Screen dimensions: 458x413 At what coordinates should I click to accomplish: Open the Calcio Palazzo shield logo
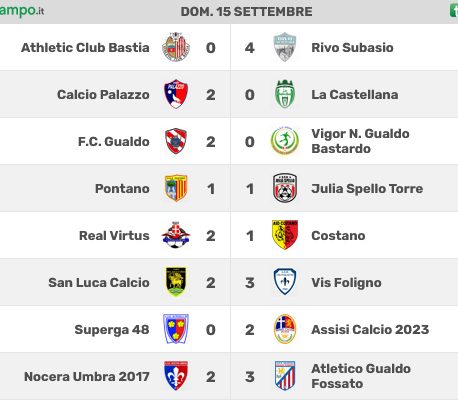(x=176, y=94)
